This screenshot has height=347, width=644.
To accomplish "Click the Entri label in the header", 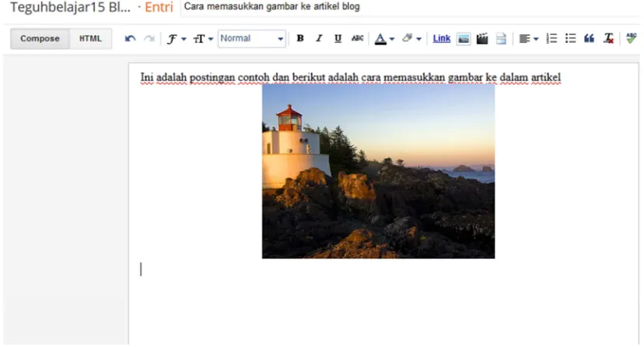I will [159, 7].
